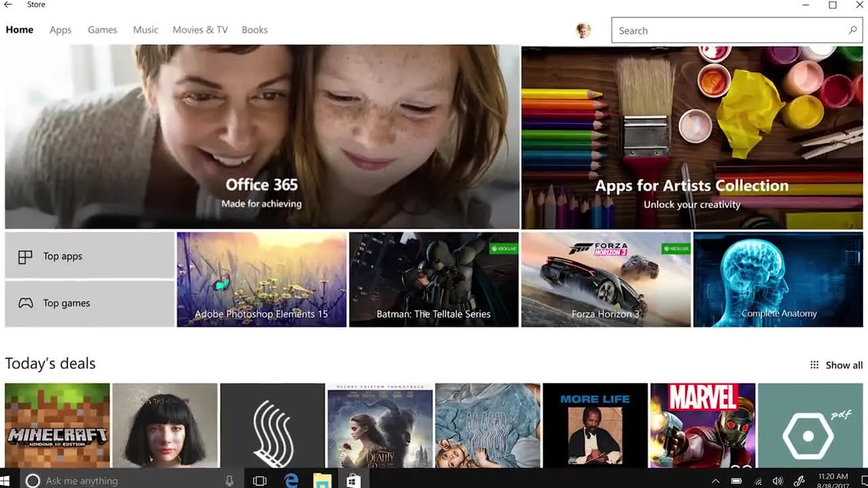The image size is (868, 488).
Task: Open Apps for Artists Collection banner
Action: (x=692, y=137)
